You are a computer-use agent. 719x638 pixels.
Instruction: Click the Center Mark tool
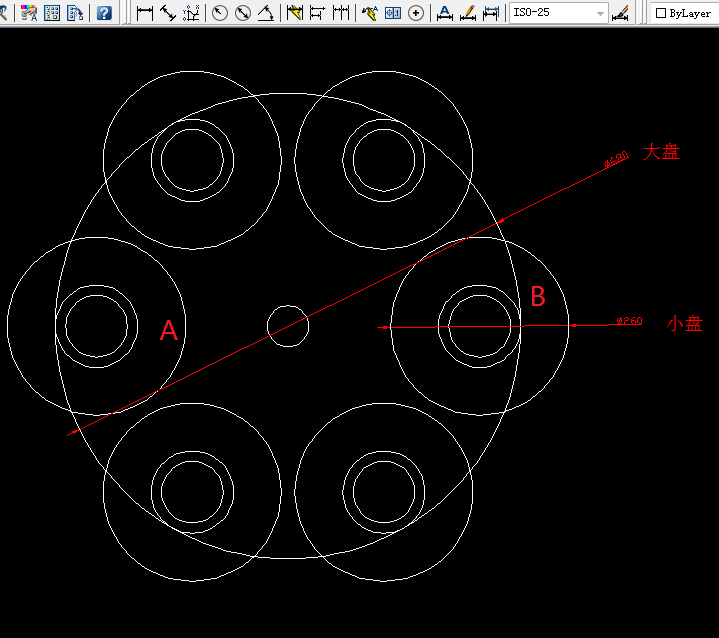(x=416, y=13)
